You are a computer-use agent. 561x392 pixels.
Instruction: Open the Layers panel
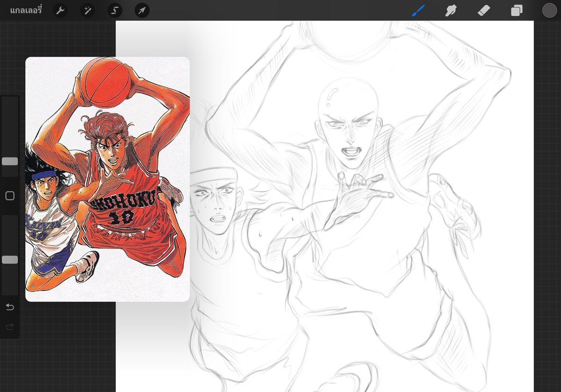click(517, 10)
